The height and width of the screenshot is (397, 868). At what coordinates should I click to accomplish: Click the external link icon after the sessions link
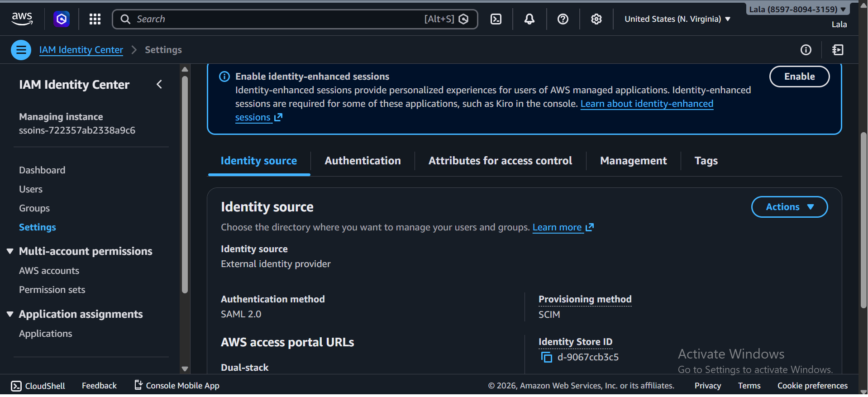click(x=278, y=117)
